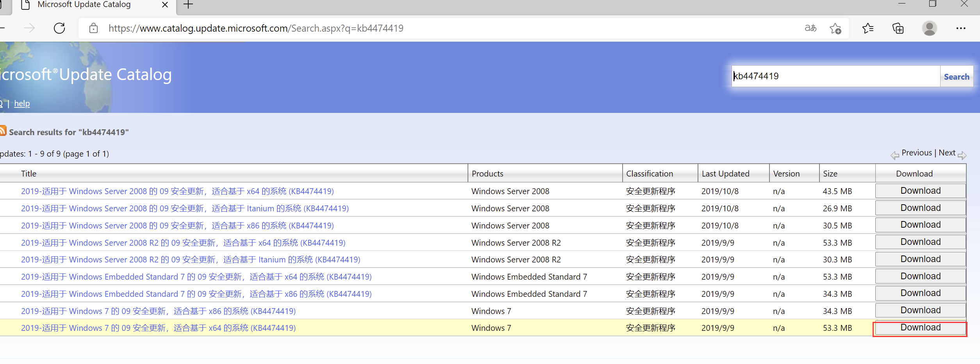This screenshot has height=364, width=980.
Task: Click the "Search results for kb4474419" heading
Action: click(x=69, y=132)
